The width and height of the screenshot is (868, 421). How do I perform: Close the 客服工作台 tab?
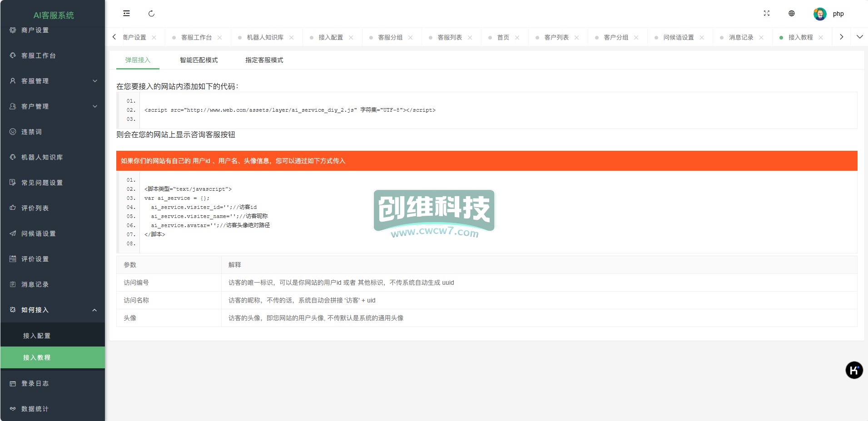pyautogui.click(x=220, y=37)
